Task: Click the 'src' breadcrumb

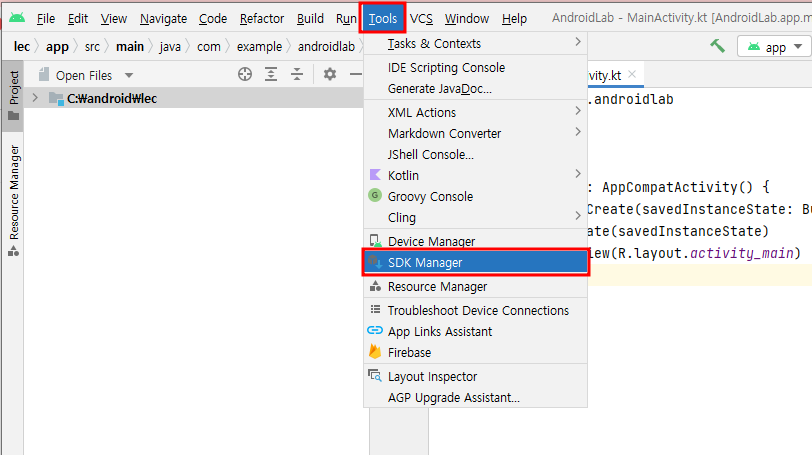Action: [92, 47]
